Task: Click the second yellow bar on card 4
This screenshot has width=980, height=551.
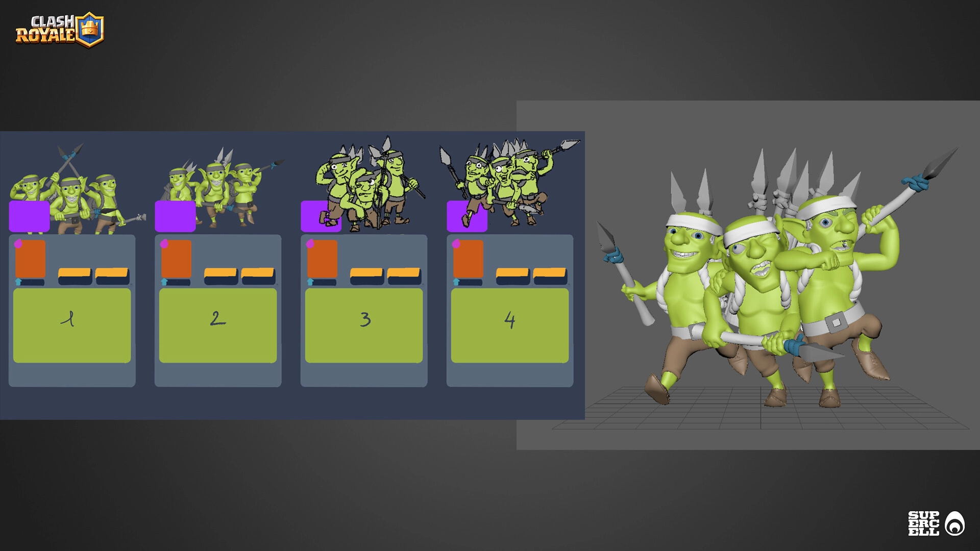Action: click(x=550, y=273)
